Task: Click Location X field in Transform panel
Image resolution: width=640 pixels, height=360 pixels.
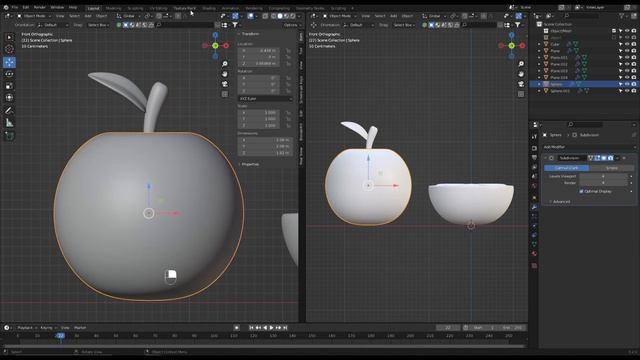Action: [259, 51]
